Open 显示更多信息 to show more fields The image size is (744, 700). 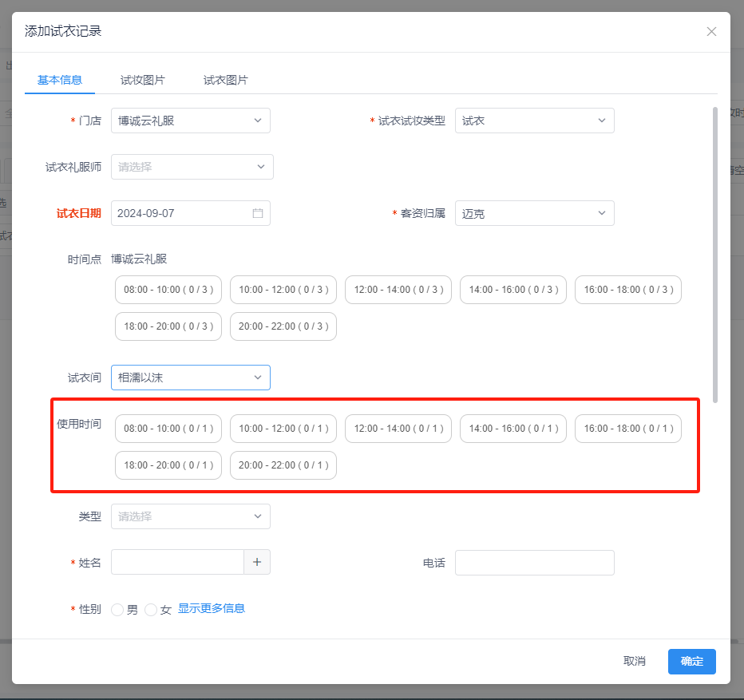click(x=212, y=608)
